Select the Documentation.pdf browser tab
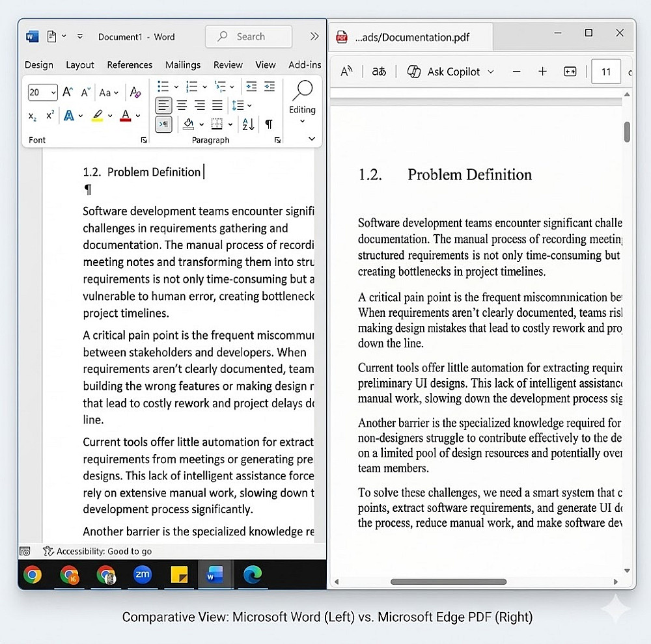Viewport: 651px width, 644px height. click(x=411, y=37)
